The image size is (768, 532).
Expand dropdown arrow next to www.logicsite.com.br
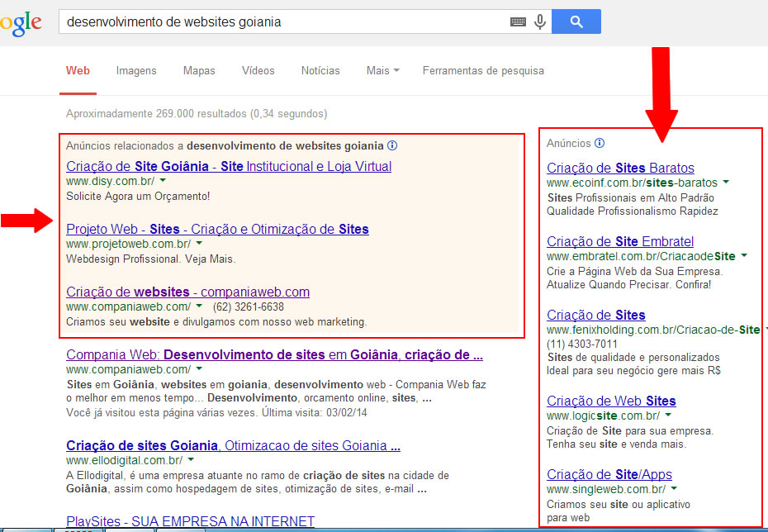668,416
